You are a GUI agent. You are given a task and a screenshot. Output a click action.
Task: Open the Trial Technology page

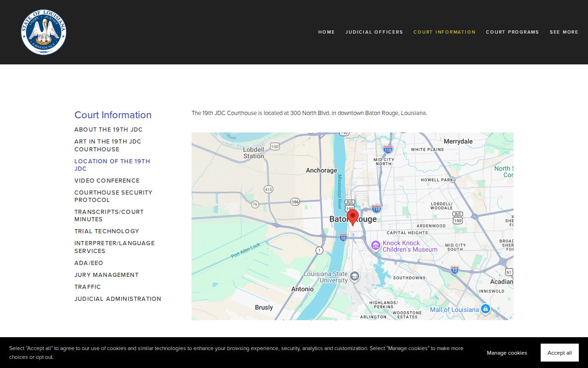tap(107, 231)
